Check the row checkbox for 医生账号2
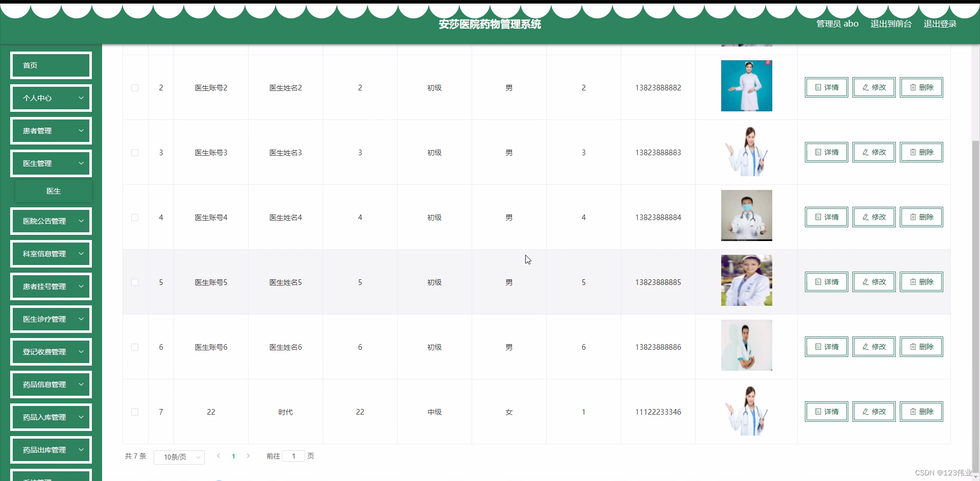 tap(135, 88)
